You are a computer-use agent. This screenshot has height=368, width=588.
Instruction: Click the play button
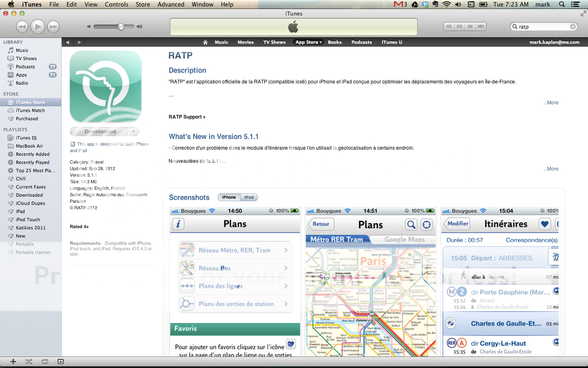38,27
